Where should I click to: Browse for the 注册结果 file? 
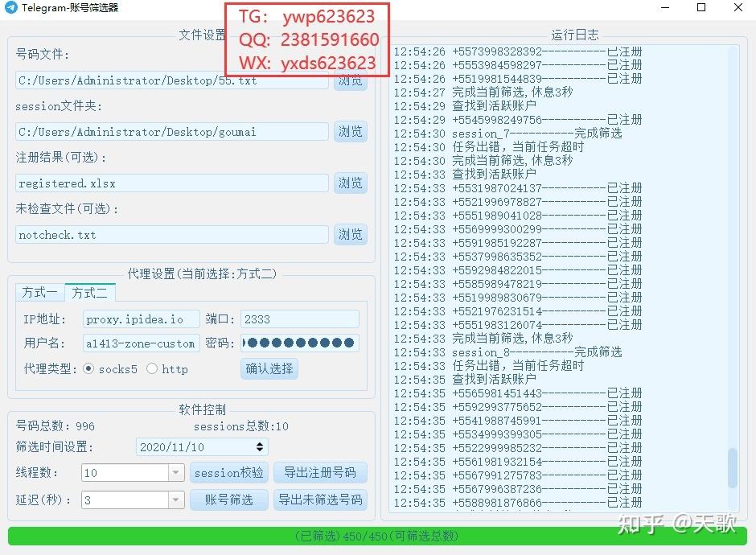click(351, 183)
